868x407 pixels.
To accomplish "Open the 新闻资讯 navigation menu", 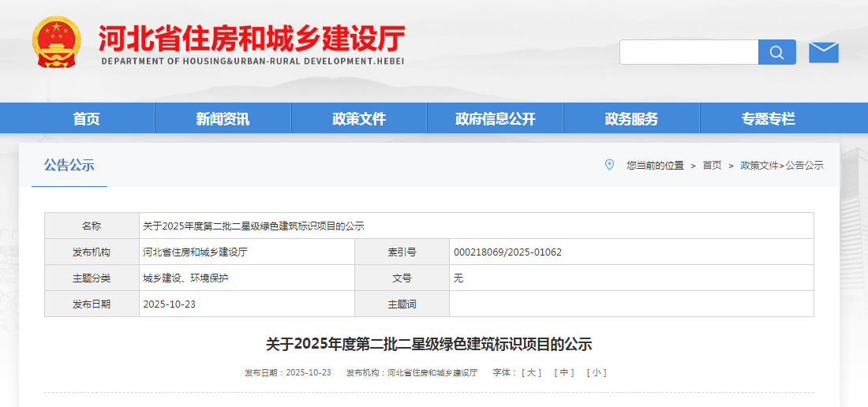I will point(223,118).
